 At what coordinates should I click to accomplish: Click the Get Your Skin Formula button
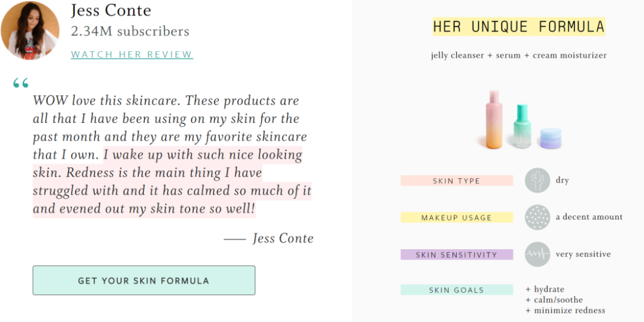pyautogui.click(x=144, y=280)
